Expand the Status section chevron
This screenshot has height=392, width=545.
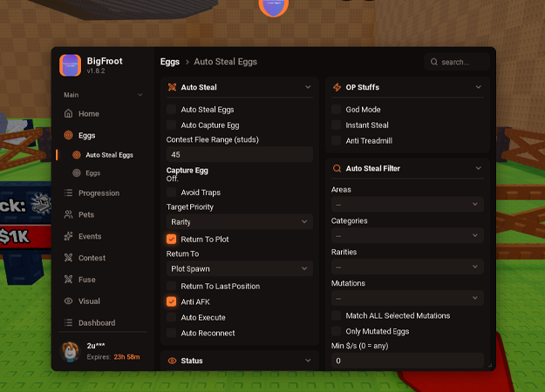pos(308,361)
